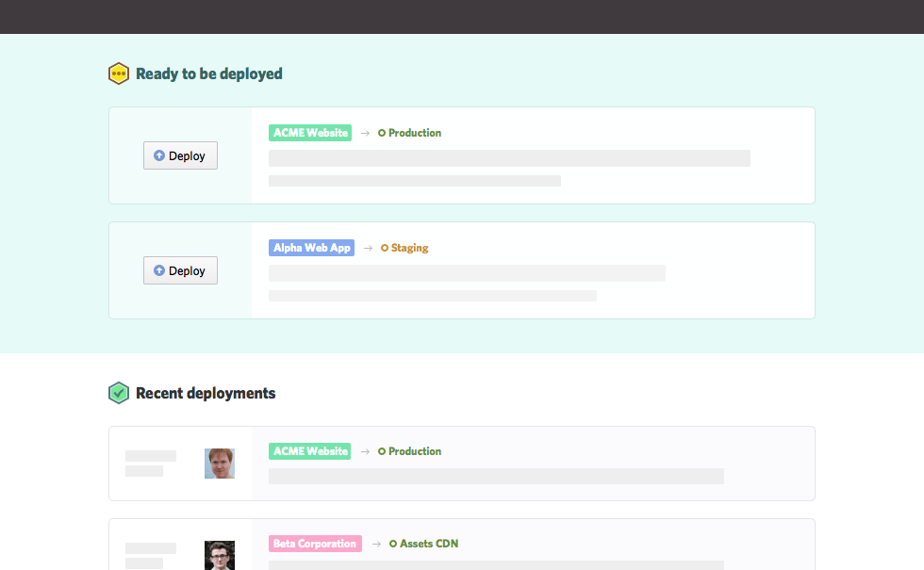Click the yellow hexagon pending icon
924x570 pixels.
[119, 73]
